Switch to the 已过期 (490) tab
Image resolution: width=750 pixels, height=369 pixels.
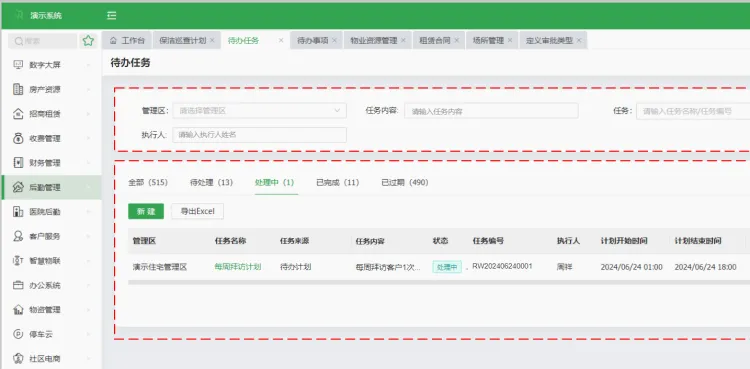(x=405, y=182)
